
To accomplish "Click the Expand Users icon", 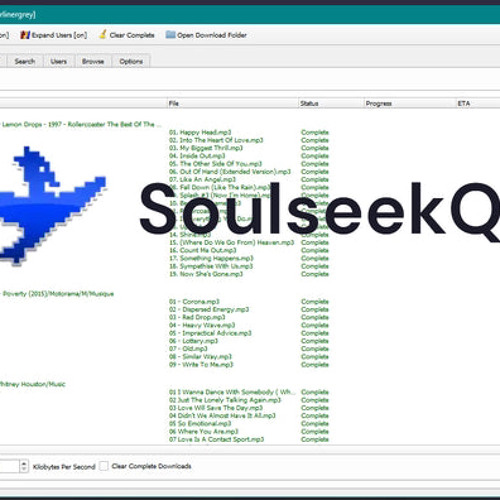I will (25, 35).
